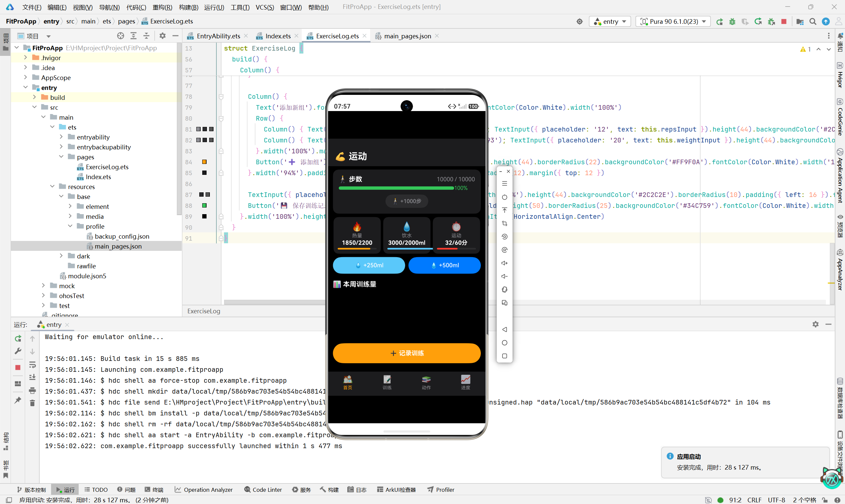845x504 pixels.
Task: Open the Search Everywhere magnifier icon
Action: tap(812, 21)
